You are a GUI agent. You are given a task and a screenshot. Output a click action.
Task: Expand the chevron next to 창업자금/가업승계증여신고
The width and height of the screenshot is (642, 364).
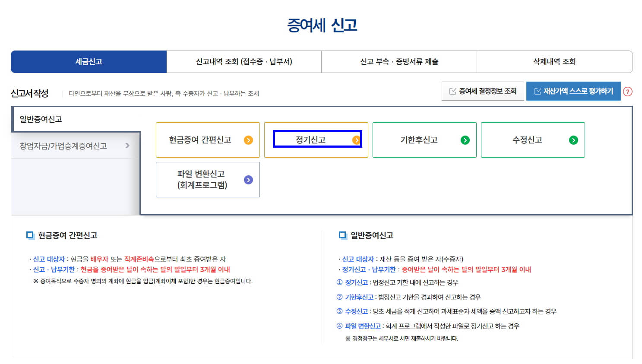[127, 146]
